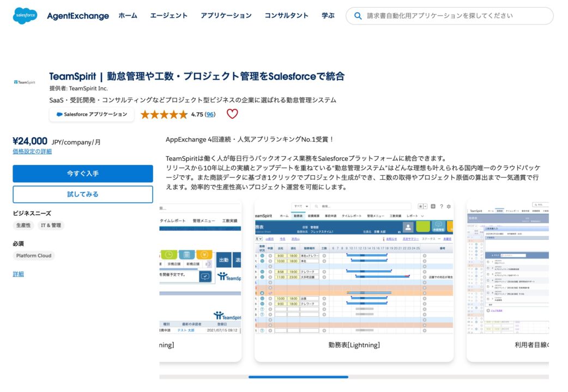Click the AgentExchange wordmark
Screen dimensions: 568x392
coord(78,16)
